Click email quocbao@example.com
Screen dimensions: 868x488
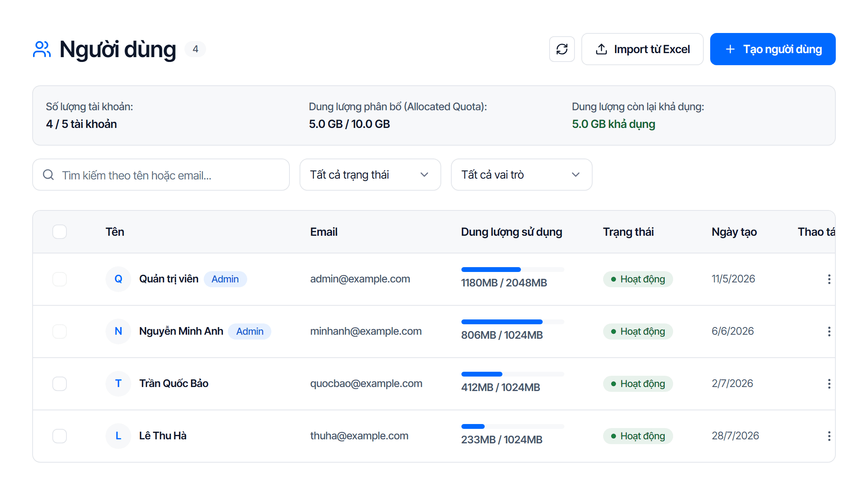pyautogui.click(x=366, y=384)
